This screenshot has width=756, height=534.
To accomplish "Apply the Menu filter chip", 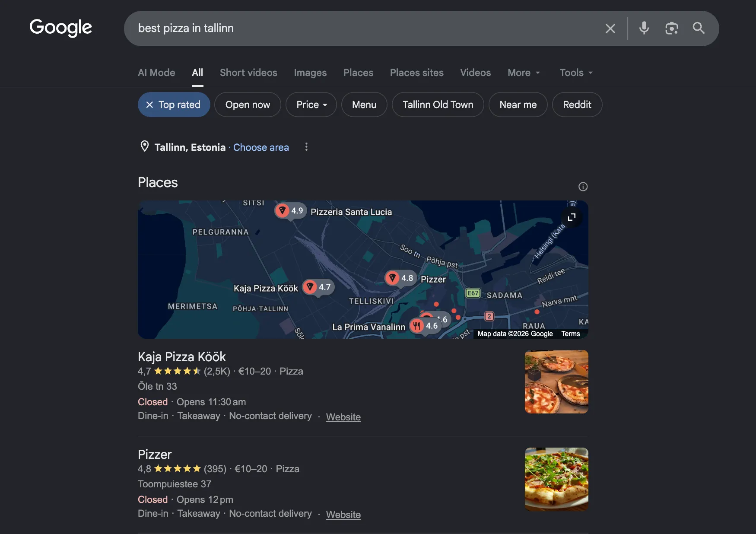I will coord(364,105).
